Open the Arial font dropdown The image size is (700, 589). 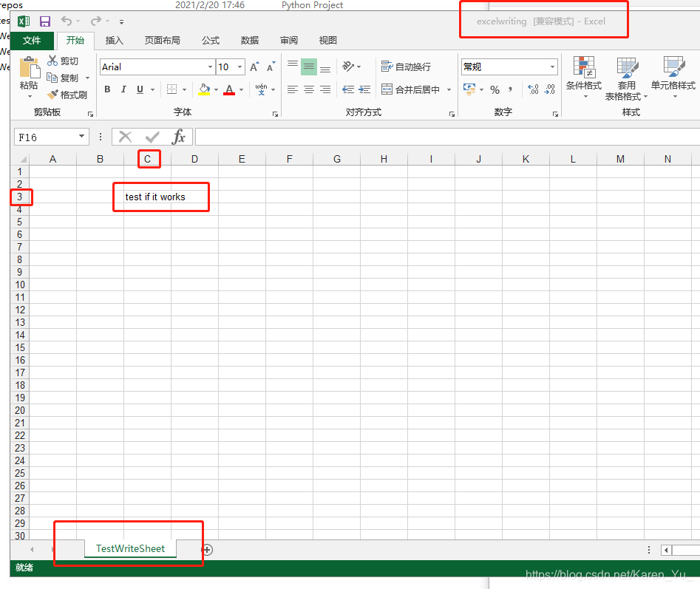tap(210, 67)
